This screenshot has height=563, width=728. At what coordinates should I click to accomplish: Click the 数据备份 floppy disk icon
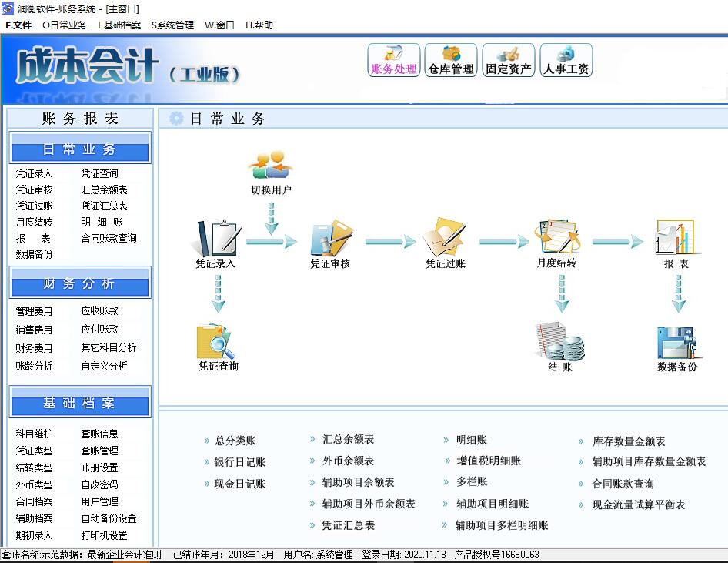[x=680, y=343]
